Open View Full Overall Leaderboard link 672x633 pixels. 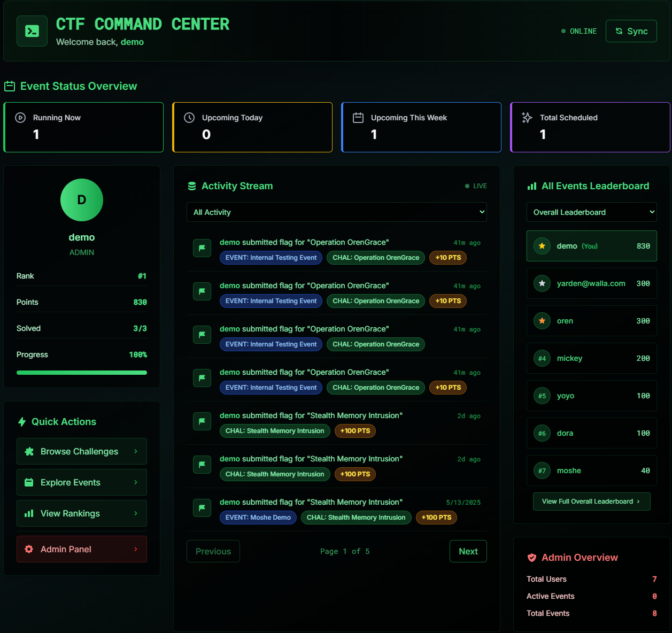coord(592,501)
